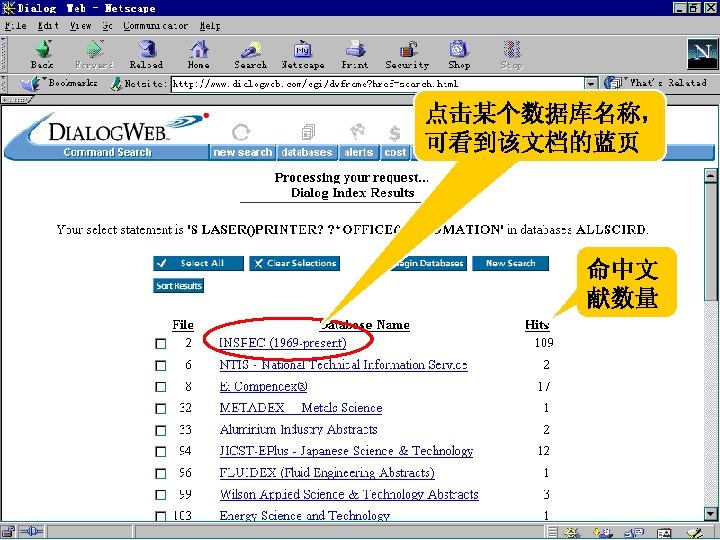Image resolution: width=720 pixels, height=540 pixels.
Task: Open the File menu
Action: pos(16,26)
